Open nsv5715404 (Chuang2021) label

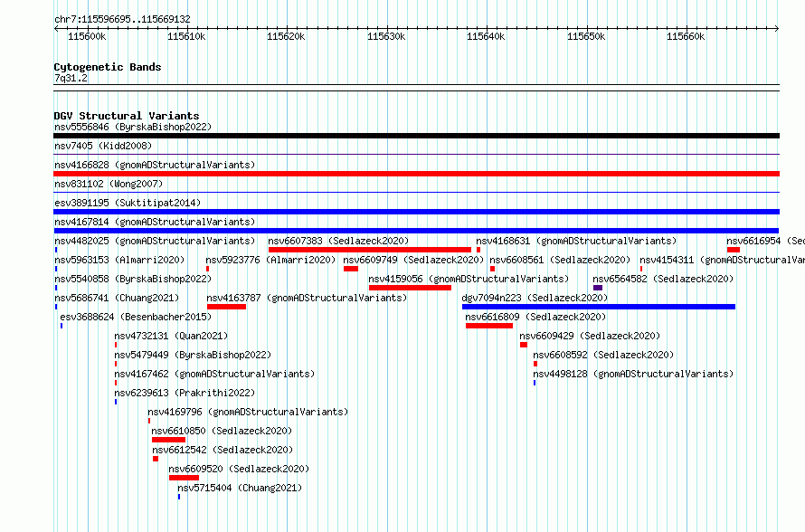point(240,488)
